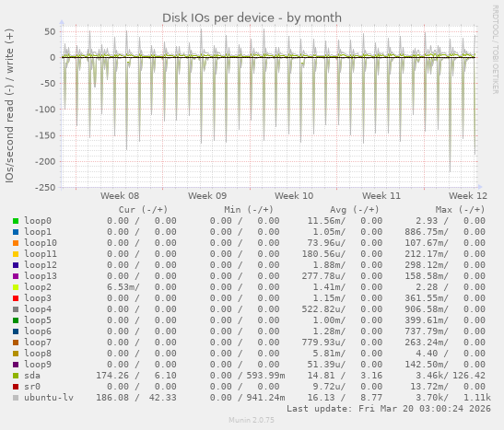The height and width of the screenshot is (430, 504).
Task: Click the y-axis label 'IOs/second read (-) / write (+)'
Action: [x=9, y=106]
